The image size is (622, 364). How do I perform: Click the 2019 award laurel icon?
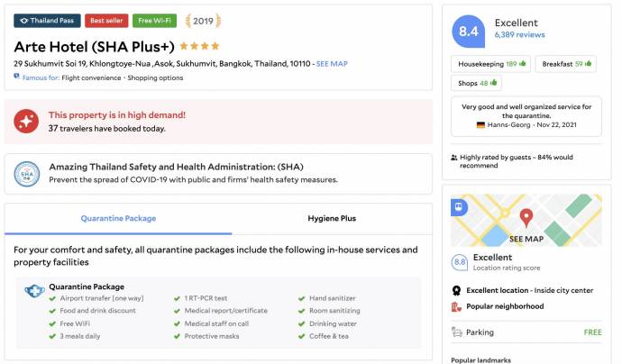(203, 21)
